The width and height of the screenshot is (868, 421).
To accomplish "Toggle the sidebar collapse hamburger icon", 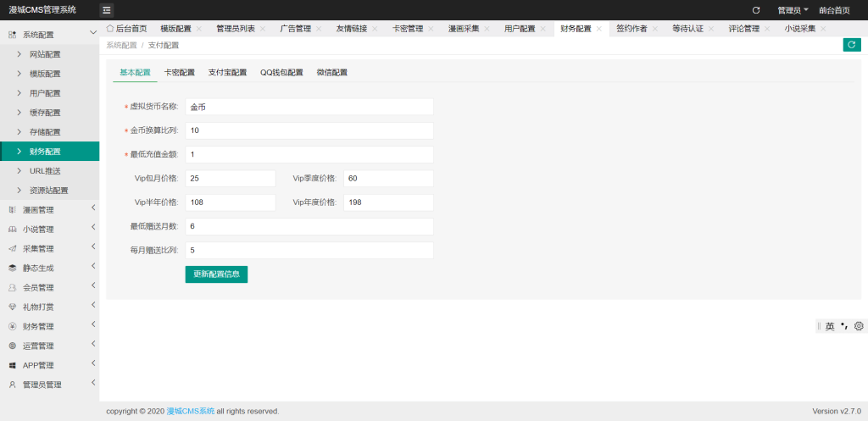I will coord(107,10).
